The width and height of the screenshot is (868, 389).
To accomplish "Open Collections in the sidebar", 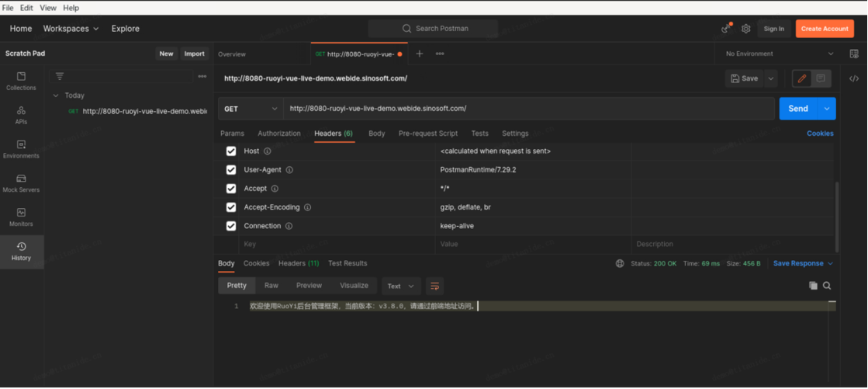I will point(21,81).
